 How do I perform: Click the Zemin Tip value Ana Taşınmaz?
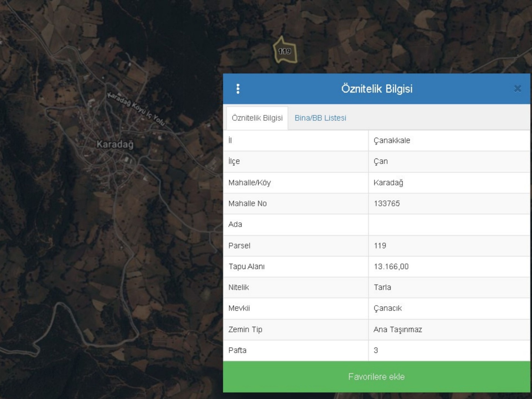point(398,330)
